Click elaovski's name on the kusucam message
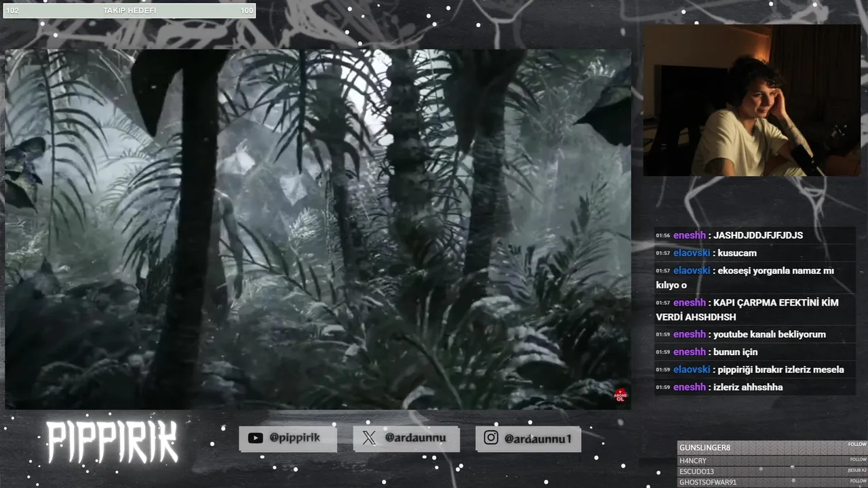This screenshot has width=868, height=488. (692, 253)
